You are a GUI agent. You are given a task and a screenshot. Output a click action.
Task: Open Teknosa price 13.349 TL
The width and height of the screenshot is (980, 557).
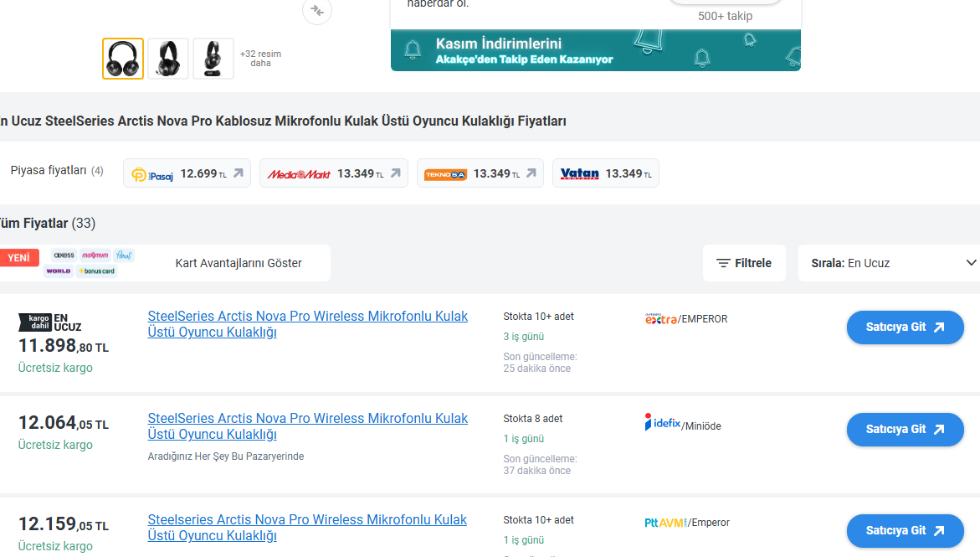click(480, 173)
